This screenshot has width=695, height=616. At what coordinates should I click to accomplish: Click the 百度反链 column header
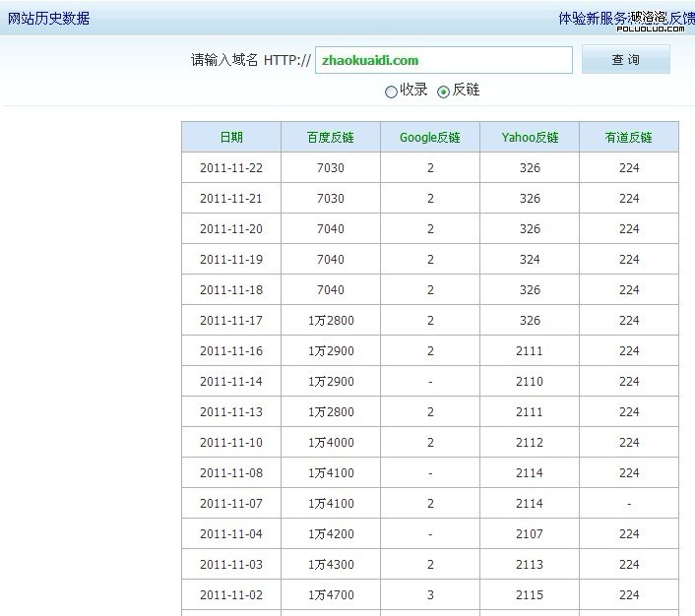[x=331, y=138]
